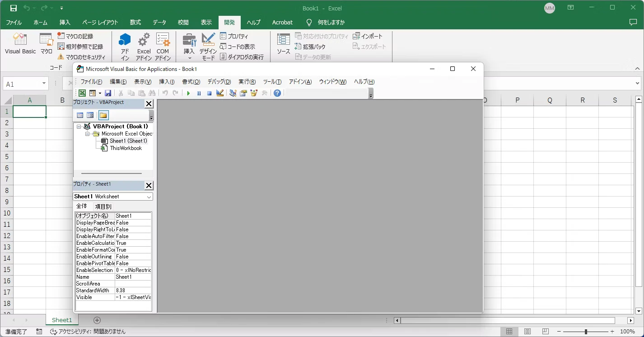Click the zoom slider in status bar
The height and width of the screenshot is (337, 644).
[x=586, y=332]
